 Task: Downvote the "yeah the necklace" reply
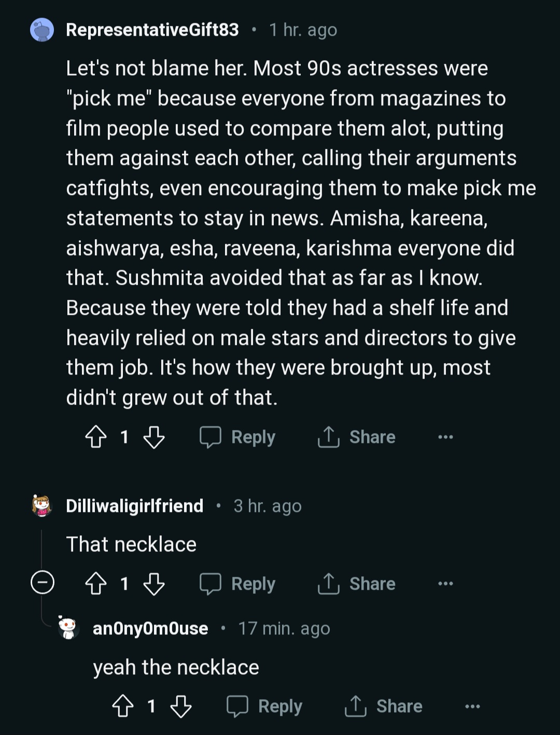point(180,706)
